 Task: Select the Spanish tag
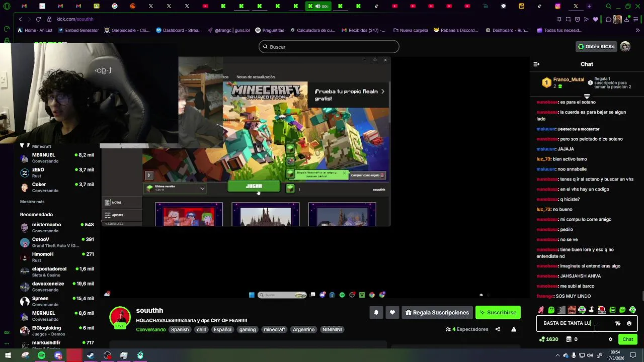click(180, 330)
